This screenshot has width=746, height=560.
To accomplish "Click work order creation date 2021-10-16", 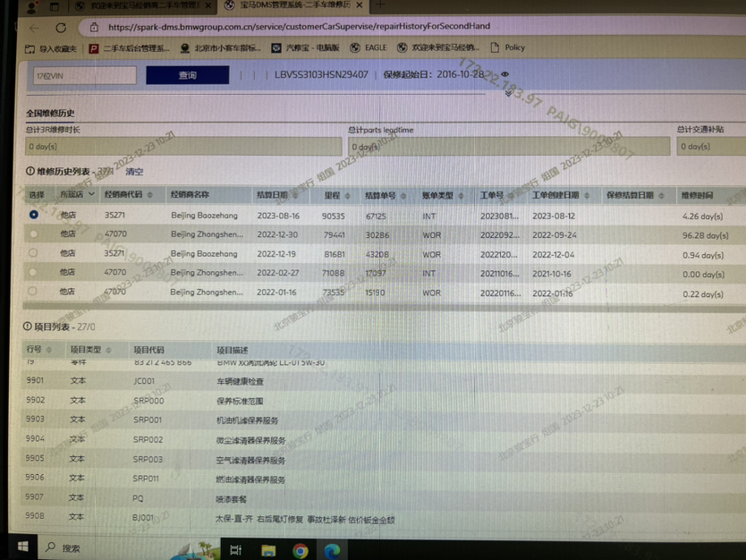I will pos(554,274).
